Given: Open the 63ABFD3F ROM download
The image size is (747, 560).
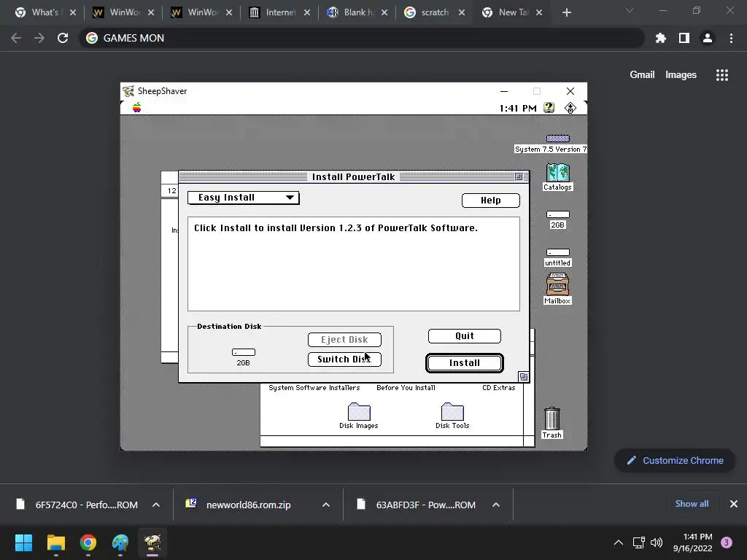Looking at the screenshot, I should [x=425, y=505].
